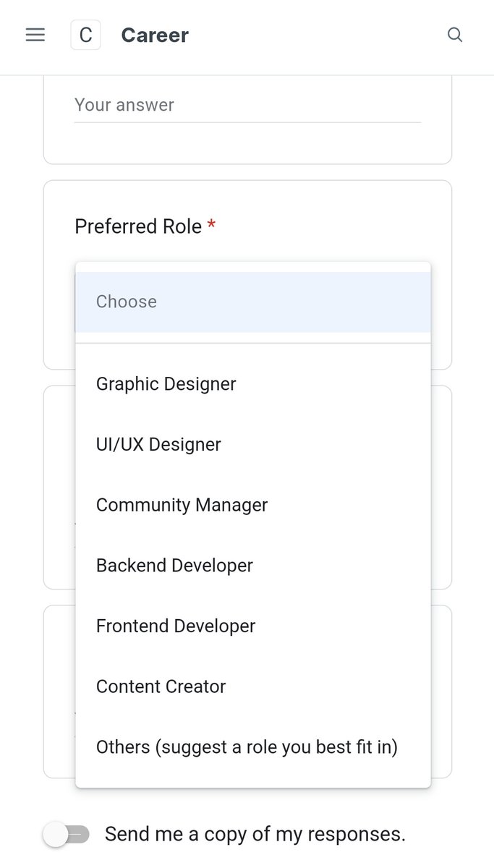Toggle Send me a copy of my responses

tap(67, 835)
